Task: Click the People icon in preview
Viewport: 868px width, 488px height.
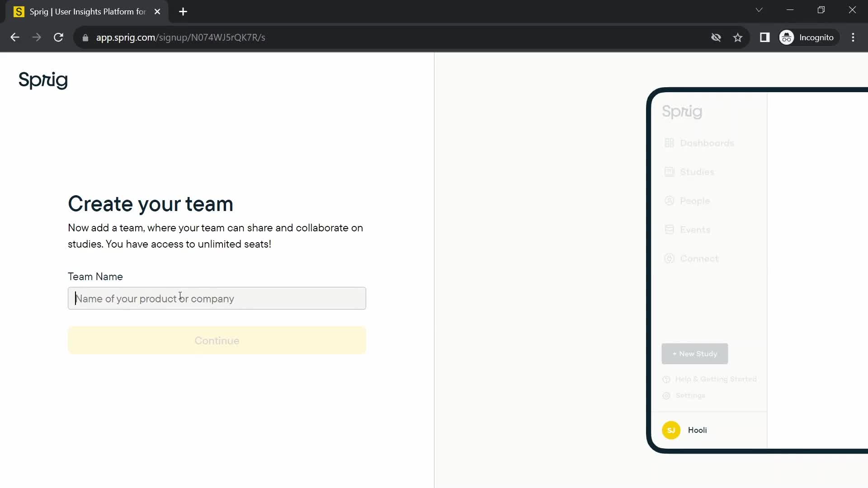Action: click(670, 201)
